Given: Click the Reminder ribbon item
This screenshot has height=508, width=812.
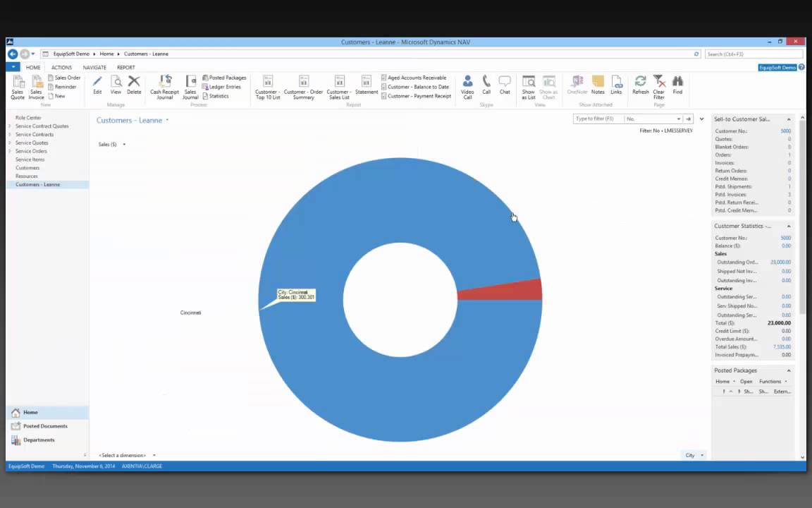Looking at the screenshot, I should click(x=62, y=87).
